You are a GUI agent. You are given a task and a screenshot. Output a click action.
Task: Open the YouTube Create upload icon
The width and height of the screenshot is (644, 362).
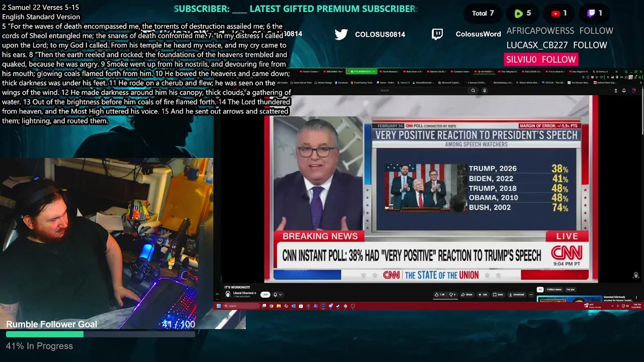(616, 90)
